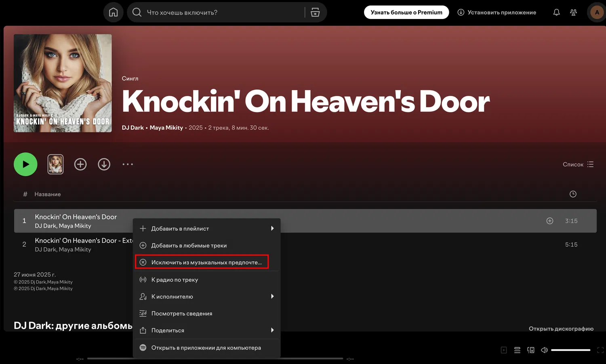The height and width of the screenshot is (364, 606).
Task: Open the three-dots more options for the single
Action: coord(128,164)
